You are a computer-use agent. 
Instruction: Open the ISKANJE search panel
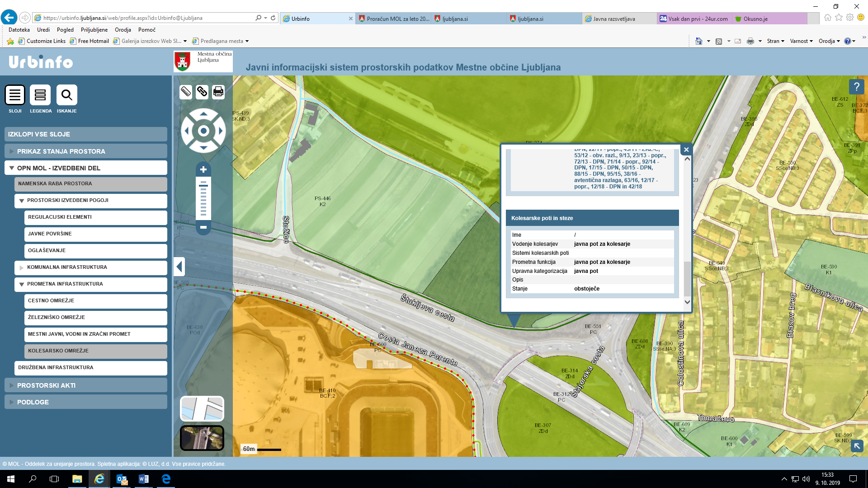tap(66, 95)
